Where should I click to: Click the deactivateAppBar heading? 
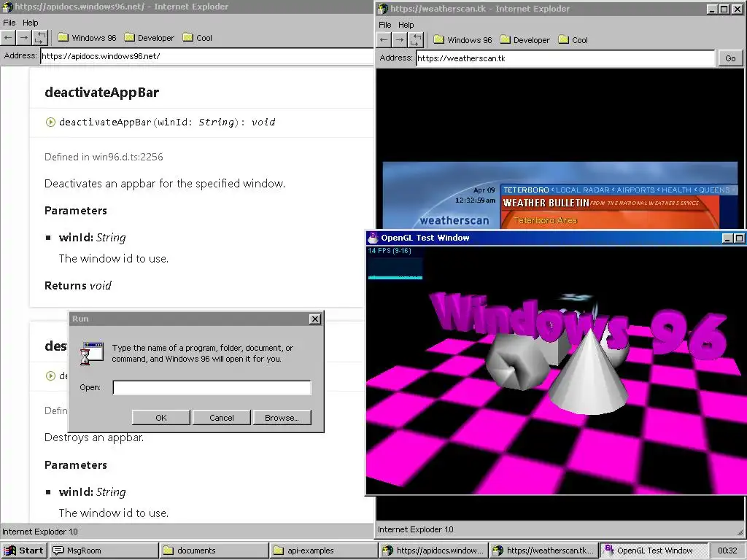[101, 93]
